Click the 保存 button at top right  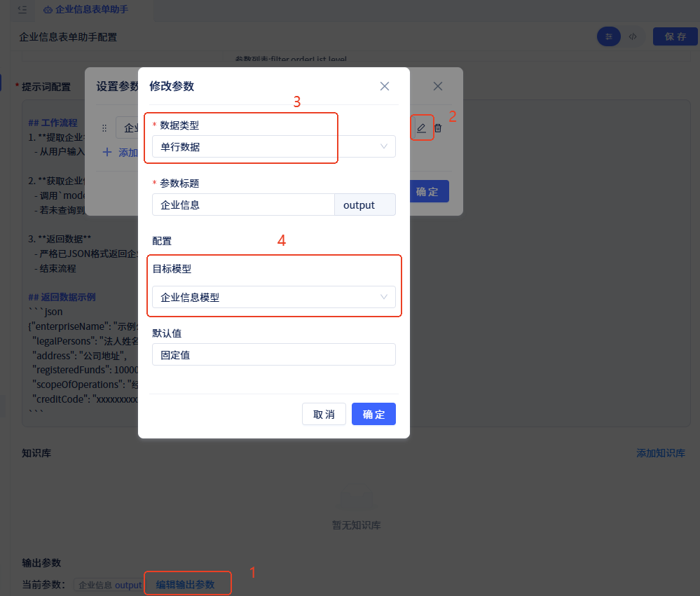coord(675,36)
